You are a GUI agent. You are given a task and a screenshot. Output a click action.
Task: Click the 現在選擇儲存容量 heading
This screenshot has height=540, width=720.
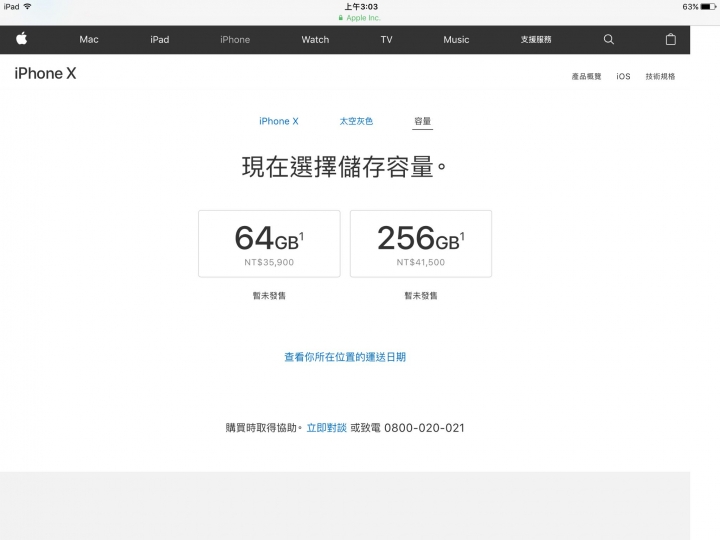[x=344, y=167]
